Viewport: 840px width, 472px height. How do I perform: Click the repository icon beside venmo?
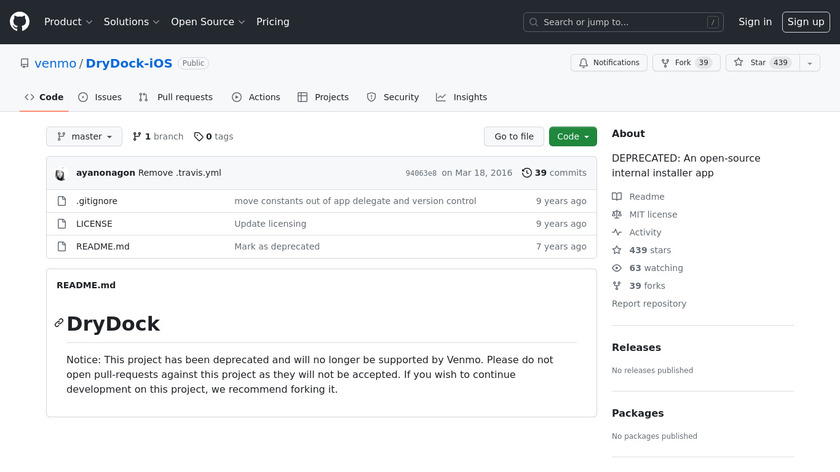[25, 63]
